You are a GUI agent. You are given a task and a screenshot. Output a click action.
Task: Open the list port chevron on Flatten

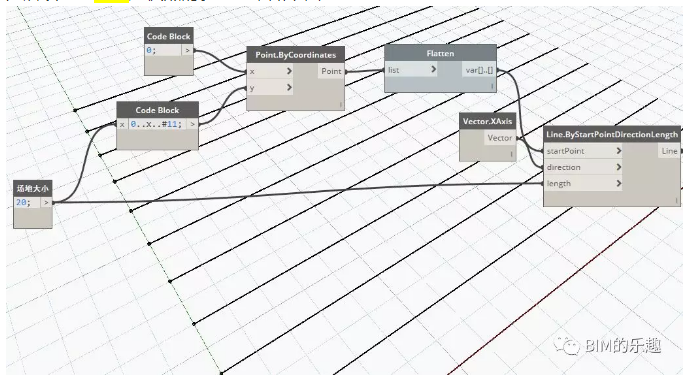[433, 69]
